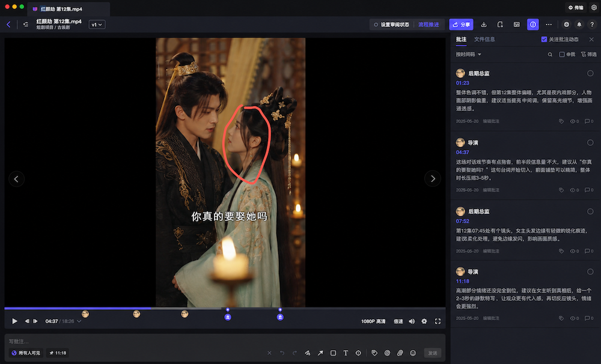Select the text annotation tool

(346, 353)
